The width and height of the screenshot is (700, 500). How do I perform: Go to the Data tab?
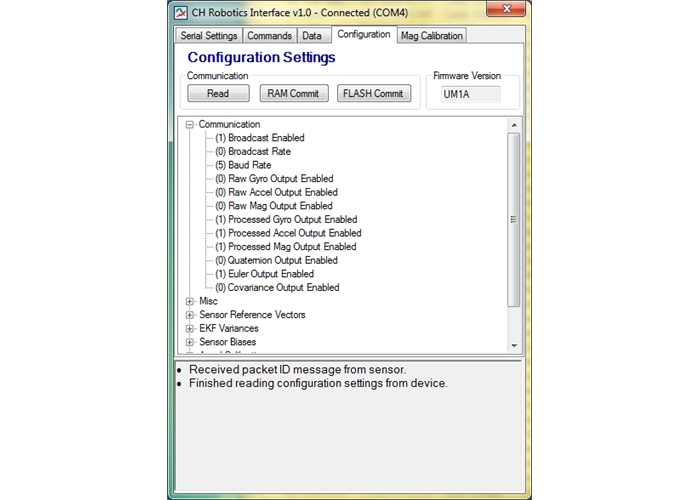312,36
